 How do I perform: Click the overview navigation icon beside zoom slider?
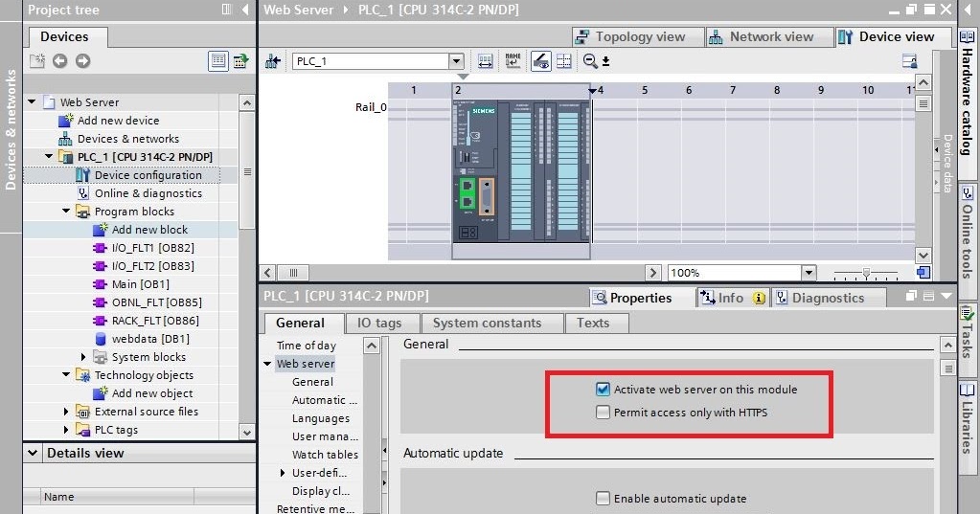pyautogui.click(x=923, y=273)
